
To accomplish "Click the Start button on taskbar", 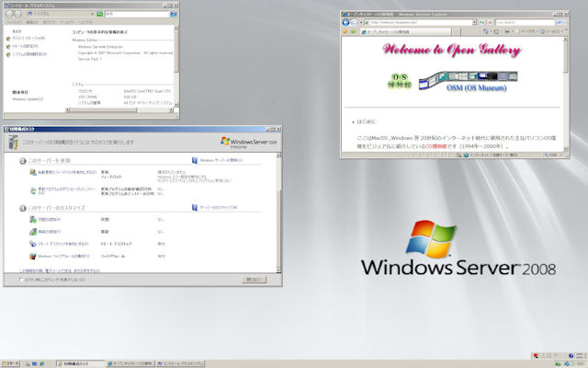I will 10,364.
